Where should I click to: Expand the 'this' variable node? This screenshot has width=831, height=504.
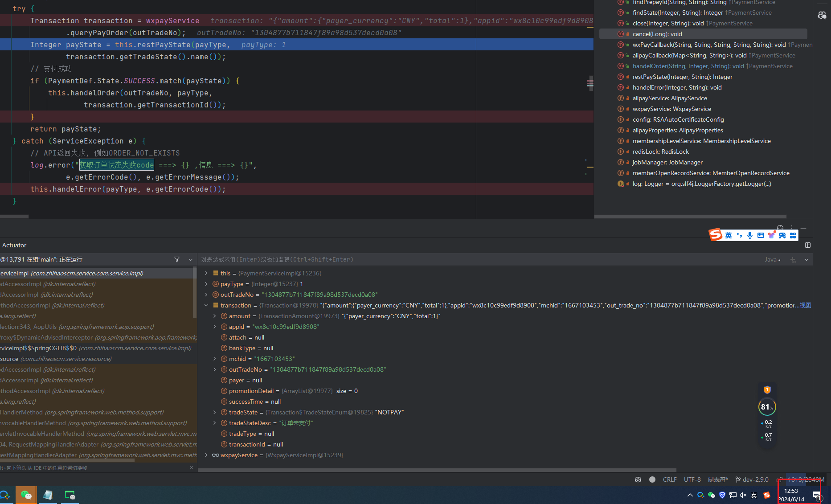[x=206, y=273]
